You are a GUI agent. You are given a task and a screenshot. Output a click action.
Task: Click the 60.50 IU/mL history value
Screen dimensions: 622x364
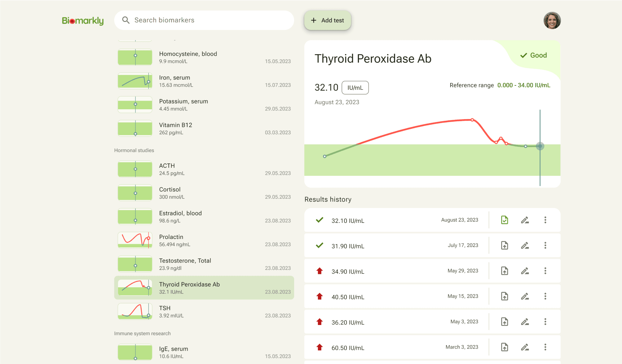tap(348, 348)
